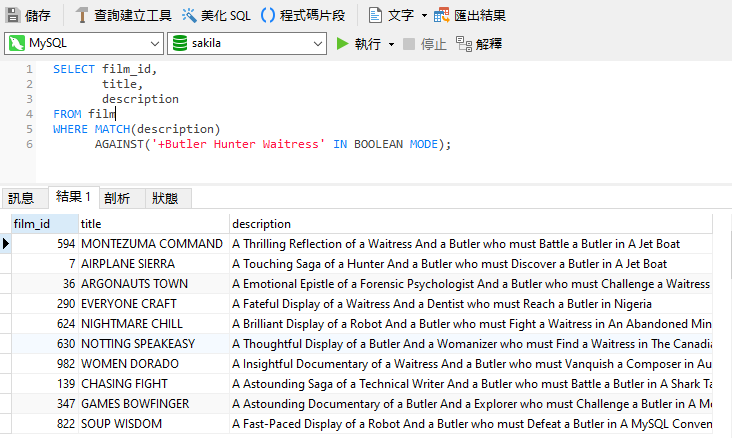Select the Result 1 (結果 1) tab
The image size is (732, 438).
coord(73,197)
